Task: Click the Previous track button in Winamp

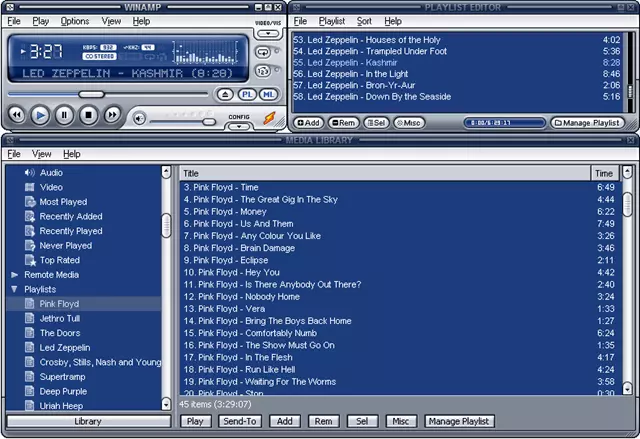Action: pos(17,115)
